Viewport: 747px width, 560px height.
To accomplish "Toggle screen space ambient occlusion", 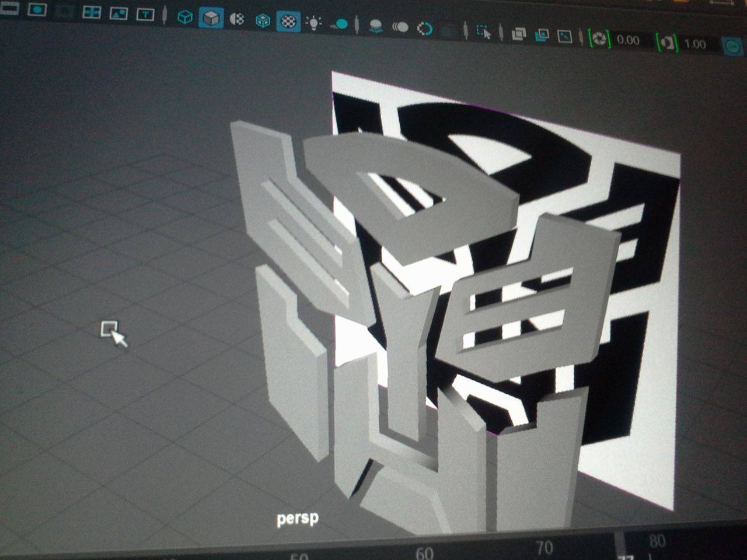I will point(376,26).
